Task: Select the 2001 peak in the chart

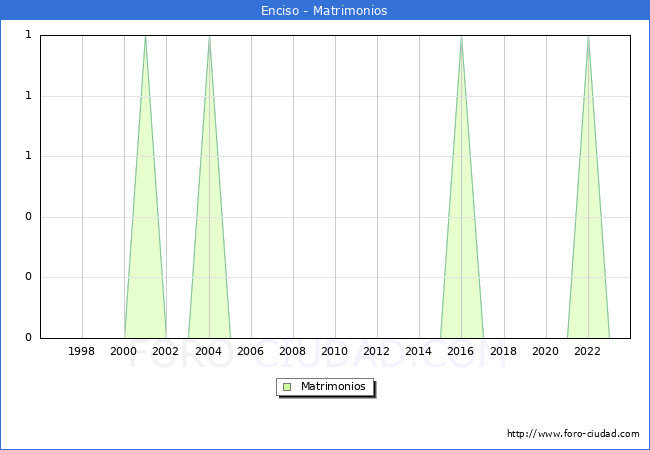Action: click(146, 38)
